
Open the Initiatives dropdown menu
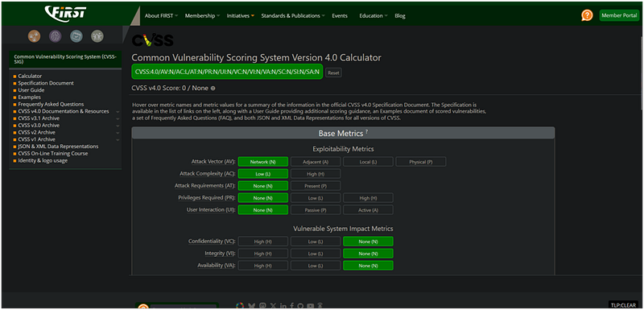240,15
